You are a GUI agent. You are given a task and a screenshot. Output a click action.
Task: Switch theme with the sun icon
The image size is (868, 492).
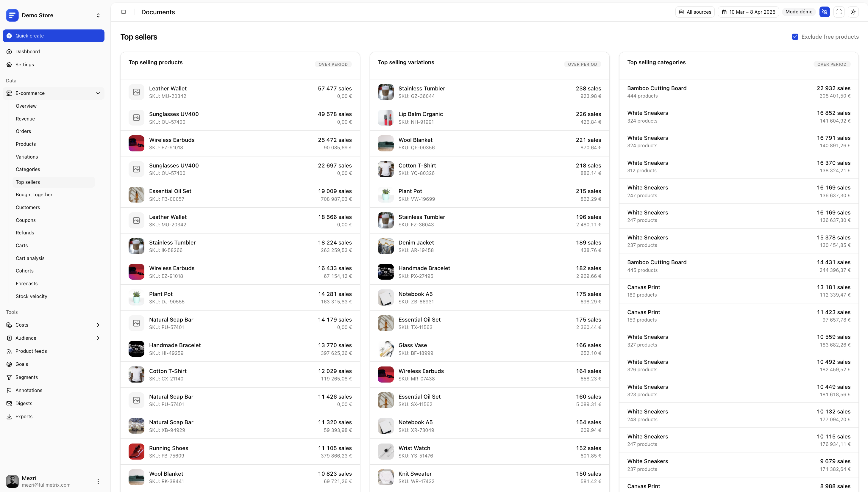pos(853,12)
